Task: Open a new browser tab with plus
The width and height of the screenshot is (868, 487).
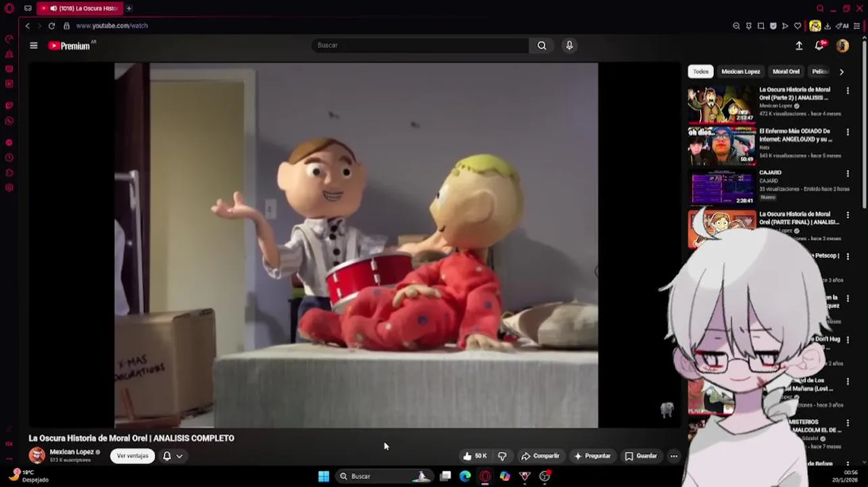Action: coord(128,8)
